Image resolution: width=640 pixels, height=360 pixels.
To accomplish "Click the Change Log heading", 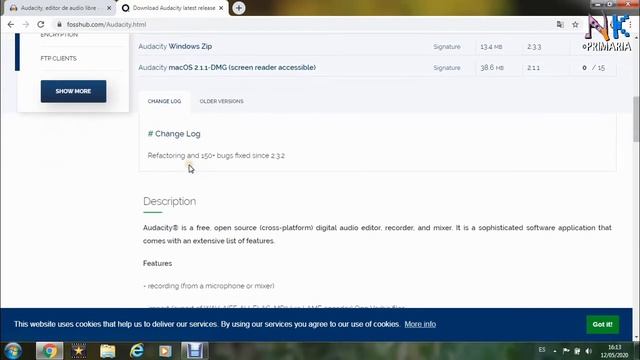I will (x=174, y=134).
